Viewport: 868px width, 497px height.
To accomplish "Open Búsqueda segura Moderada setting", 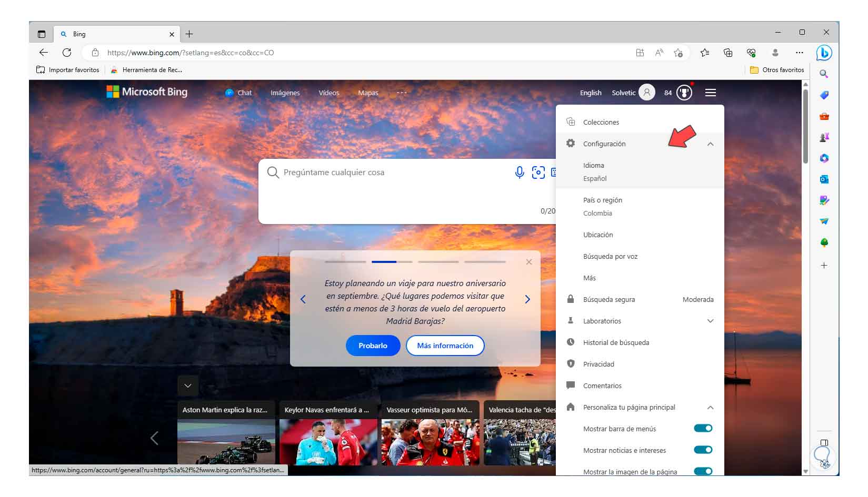I will coord(640,300).
